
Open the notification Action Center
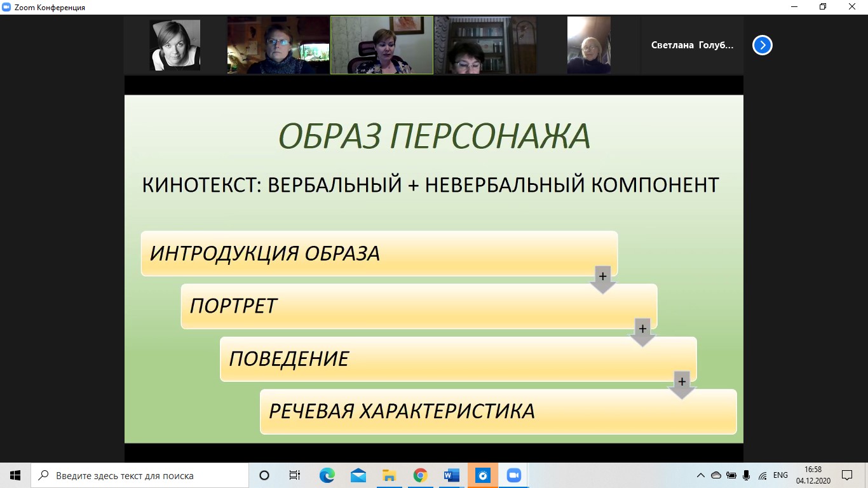point(847,475)
